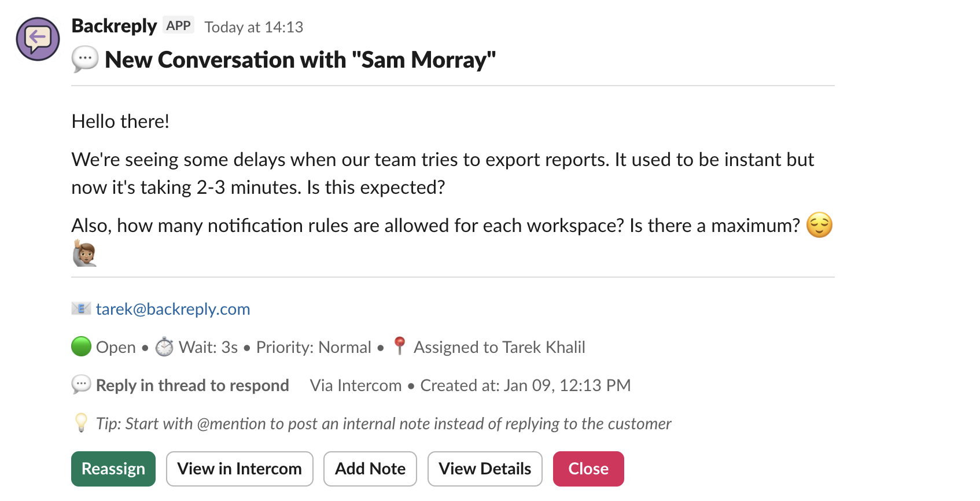
Task: Click the envelope icon beside the email
Action: point(81,308)
